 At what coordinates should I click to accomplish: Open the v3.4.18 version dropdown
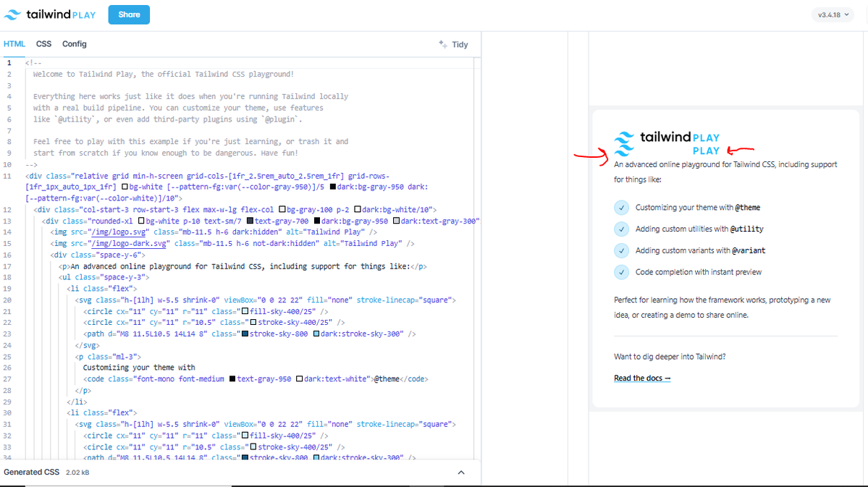coord(831,14)
